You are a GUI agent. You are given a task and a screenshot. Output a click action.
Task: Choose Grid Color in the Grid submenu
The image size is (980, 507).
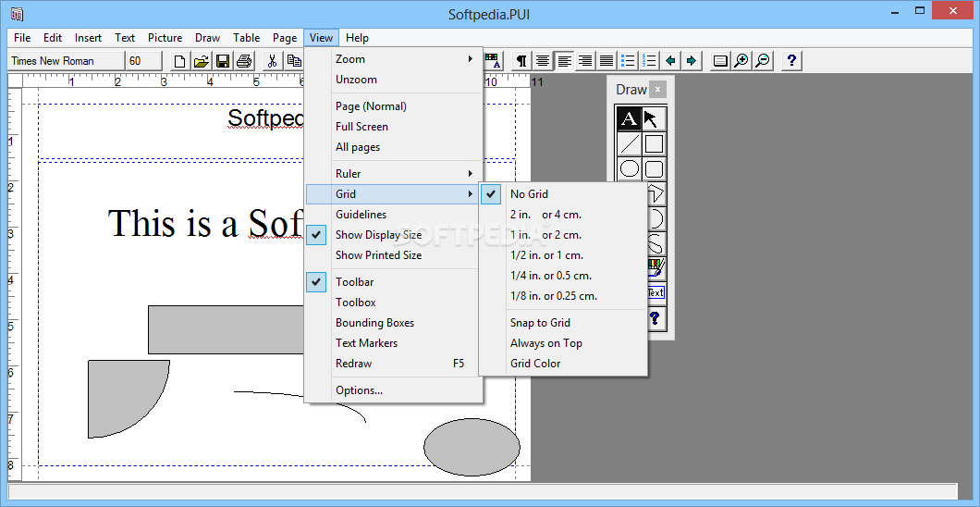(x=563, y=364)
